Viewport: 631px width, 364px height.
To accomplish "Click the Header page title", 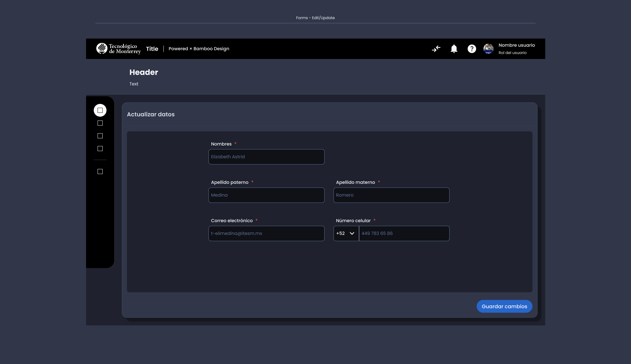I will pyautogui.click(x=144, y=72).
